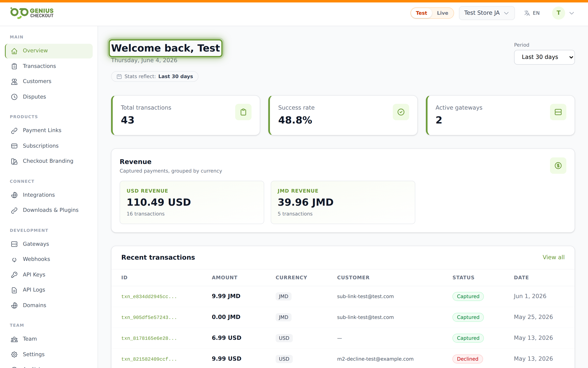Screen dimensions: 588x368
Task: Switch to Live mode
Action: tap(442, 13)
